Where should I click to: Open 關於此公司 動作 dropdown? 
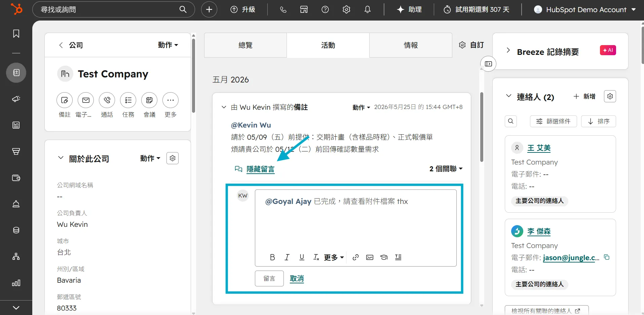coord(150,158)
